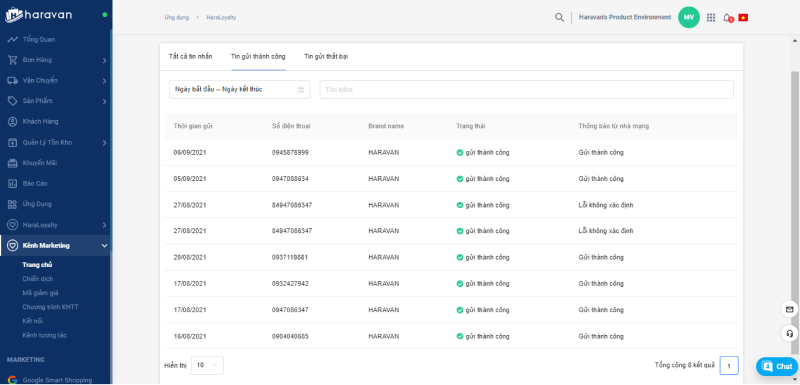
Task: Switch to Tin gửi thất bại tab
Action: [326, 57]
